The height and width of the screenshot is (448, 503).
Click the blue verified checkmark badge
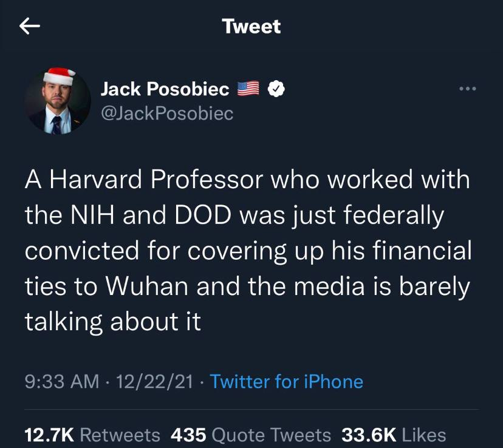[276, 89]
